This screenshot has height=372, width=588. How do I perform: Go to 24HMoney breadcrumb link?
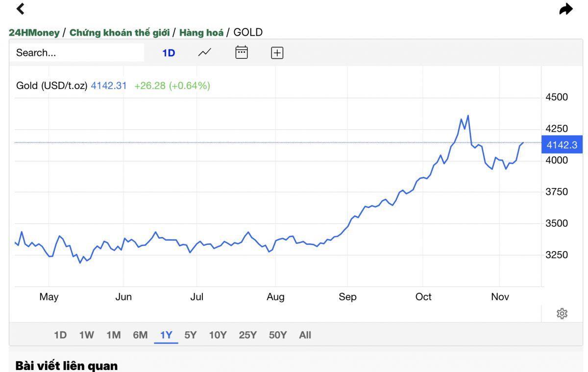click(x=34, y=33)
